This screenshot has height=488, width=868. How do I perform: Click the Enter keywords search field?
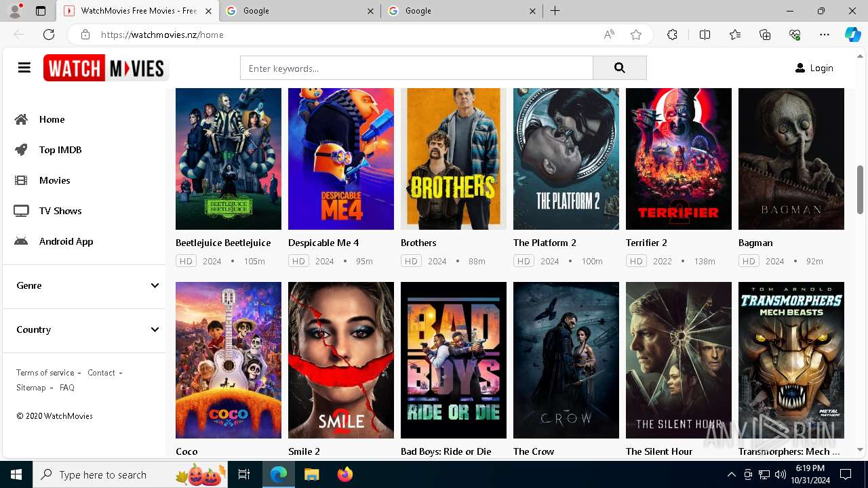tap(416, 68)
